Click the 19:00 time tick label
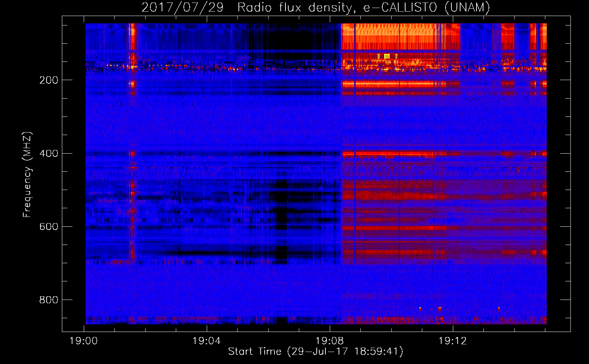589x364 pixels. point(84,341)
